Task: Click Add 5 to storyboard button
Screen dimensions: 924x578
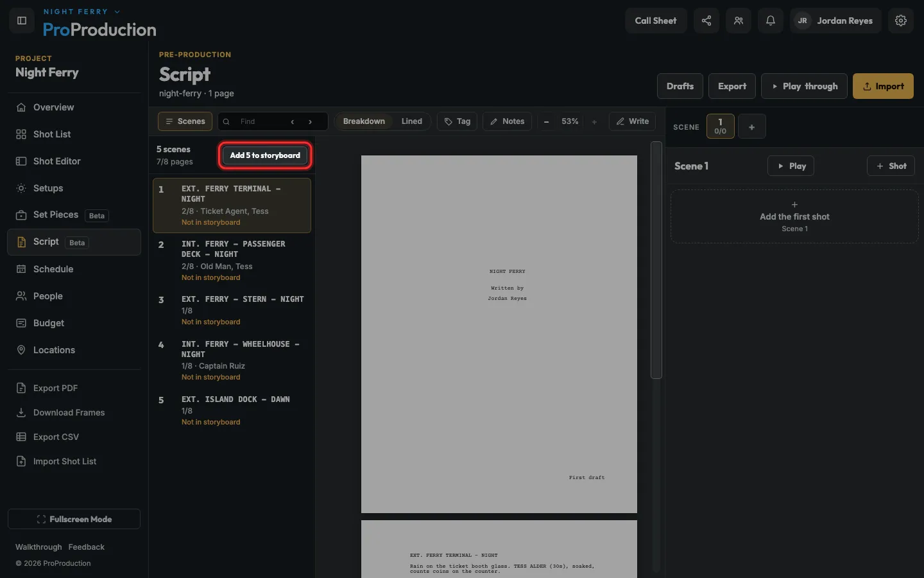Action: point(265,155)
